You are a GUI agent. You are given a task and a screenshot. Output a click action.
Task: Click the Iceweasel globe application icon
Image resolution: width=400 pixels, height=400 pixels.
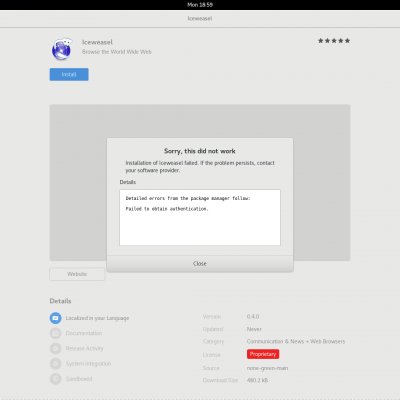(x=62, y=49)
